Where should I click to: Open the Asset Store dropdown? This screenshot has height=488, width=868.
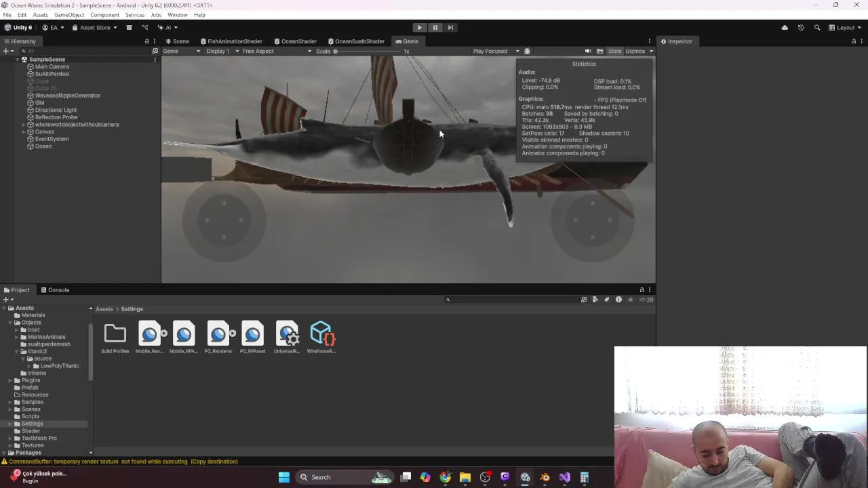94,28
